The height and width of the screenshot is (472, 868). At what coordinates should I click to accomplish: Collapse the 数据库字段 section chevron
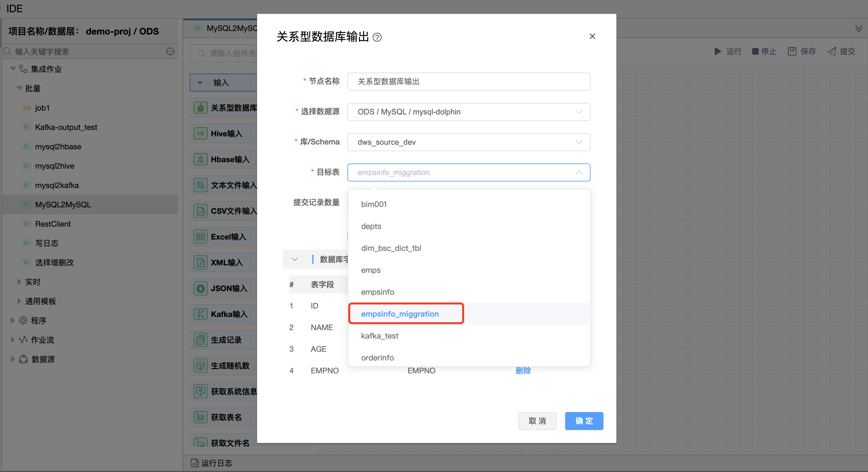click(294, 259)
